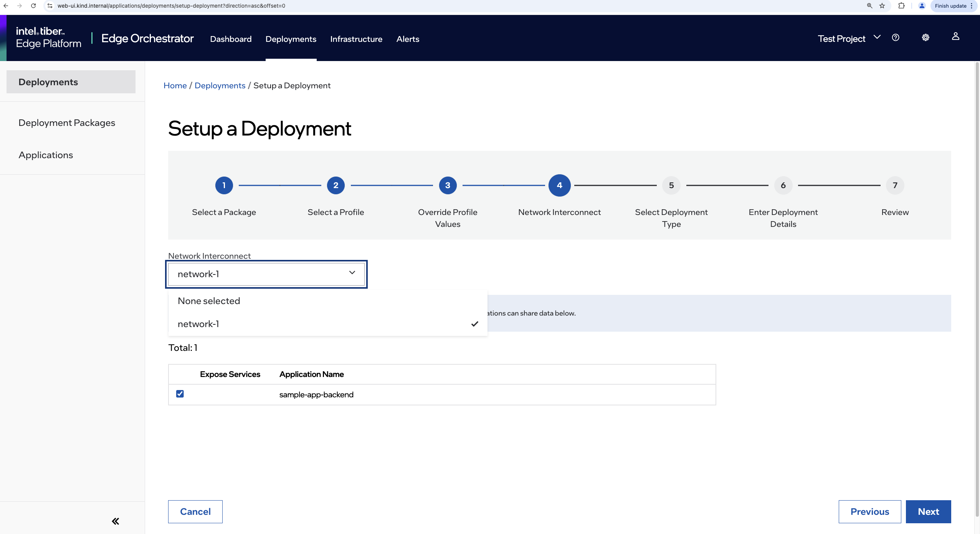Uncheck Expose Services for sample-app-backend
The image size is (980, 534).
pyautogui.click(x=180, y=394)
